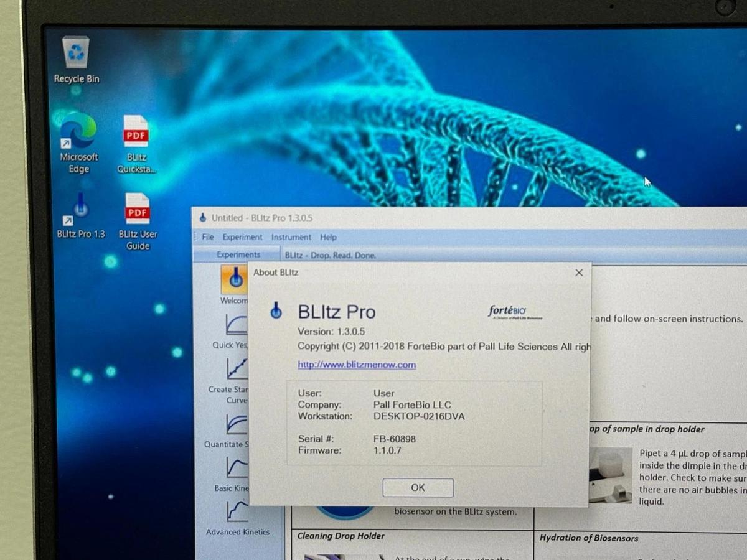Screen dimensions: 747x560
Task: Click the Hydration of Biosensors heading
Action: pyautogui.click(x=589, y=538)
